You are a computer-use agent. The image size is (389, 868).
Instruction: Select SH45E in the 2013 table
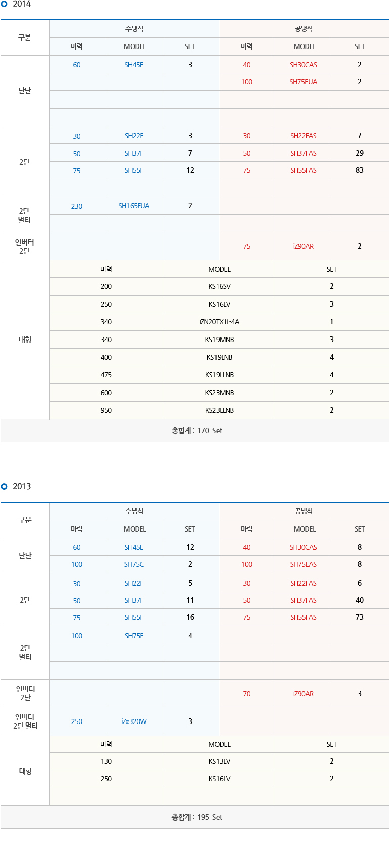point(134,547)
